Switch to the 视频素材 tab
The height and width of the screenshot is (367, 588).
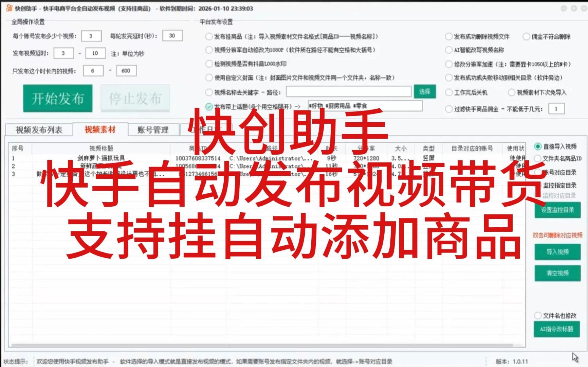pos(100,129)
